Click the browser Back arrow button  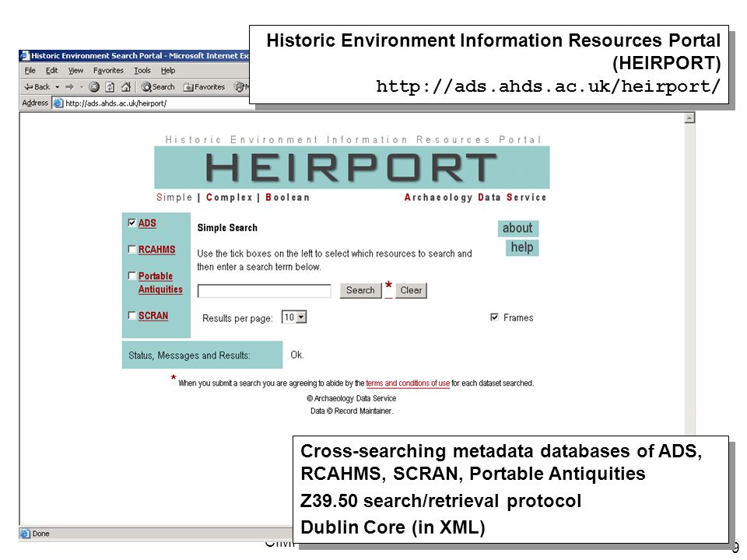pyautogui.click(x=37, y=86)
